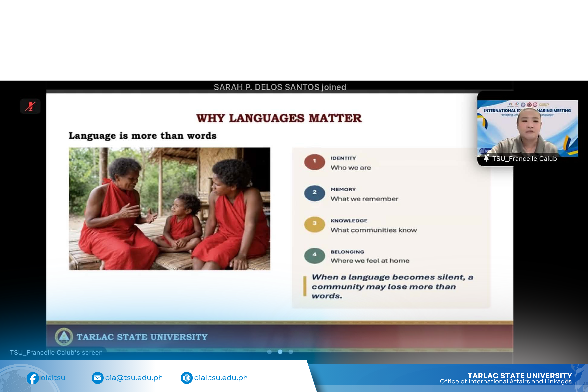
Task: Click the photo of women in red
Action: pos(169,208)
